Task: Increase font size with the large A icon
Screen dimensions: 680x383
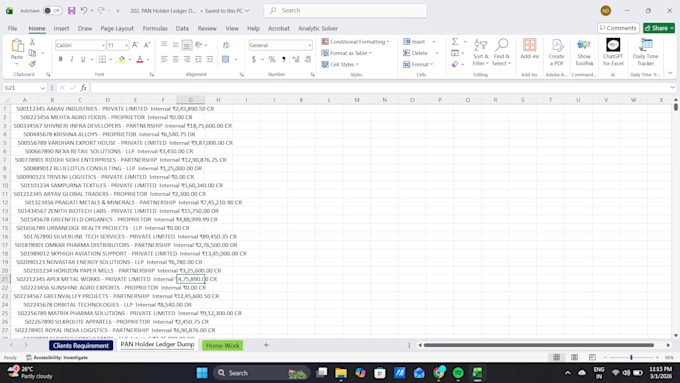Action: coord(135,45)
